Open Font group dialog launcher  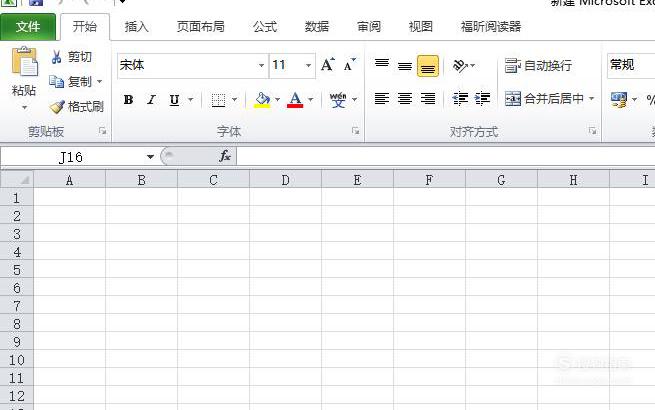click(x=355, y=131)
